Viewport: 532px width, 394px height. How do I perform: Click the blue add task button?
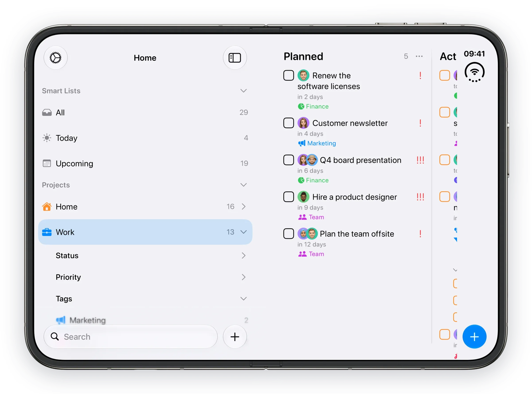click(474, 336)
